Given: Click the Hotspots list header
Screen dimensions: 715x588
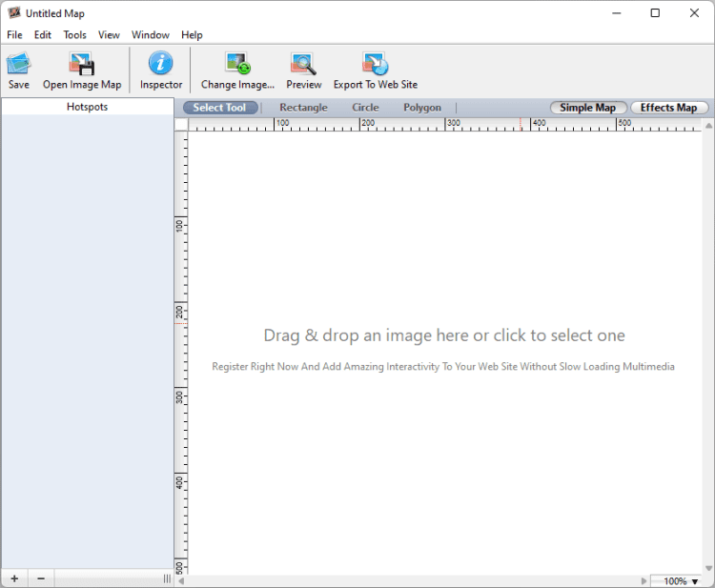Looking at the screenshot, I should [x=87, y=107].
